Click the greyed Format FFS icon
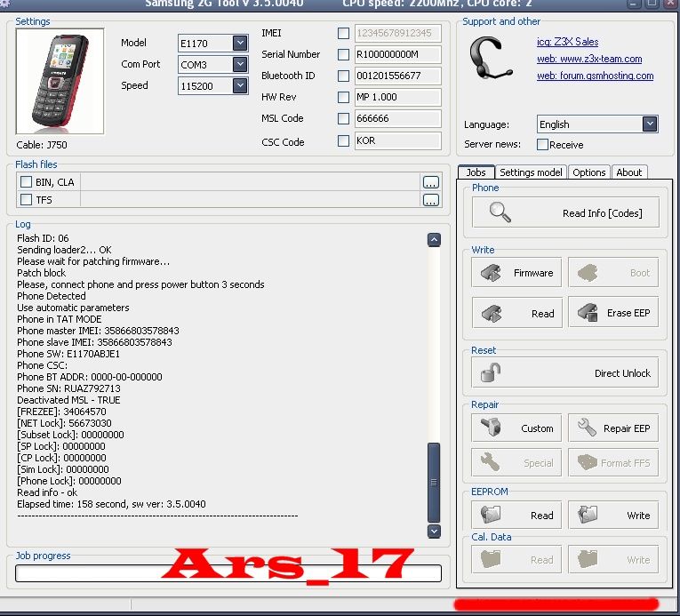Screen dimensions: 680x616 (588, 462)
